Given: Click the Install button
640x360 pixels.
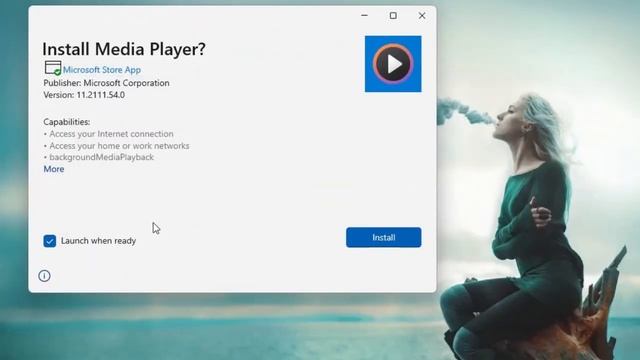Looking at the screenshot, I should click(383, 237).
